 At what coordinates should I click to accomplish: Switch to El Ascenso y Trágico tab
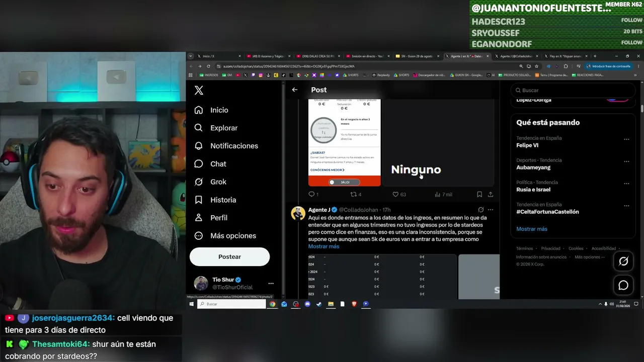(x=269, y=56)
